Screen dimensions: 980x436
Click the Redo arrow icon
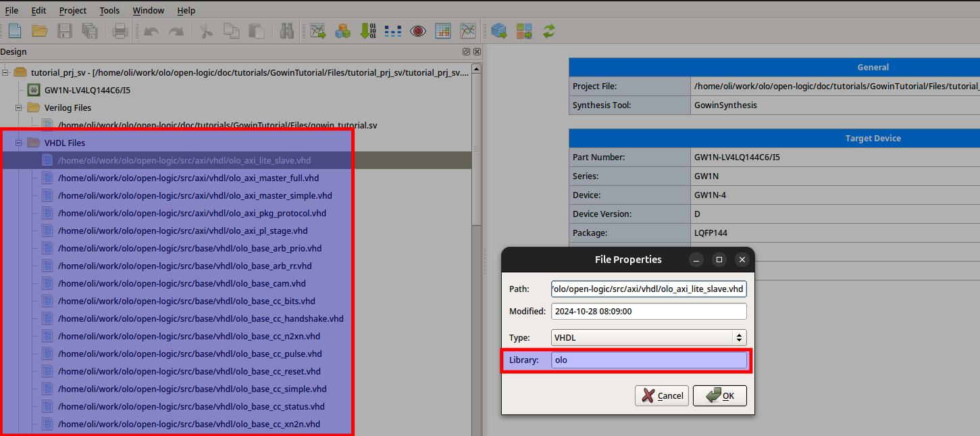point(176,30)
